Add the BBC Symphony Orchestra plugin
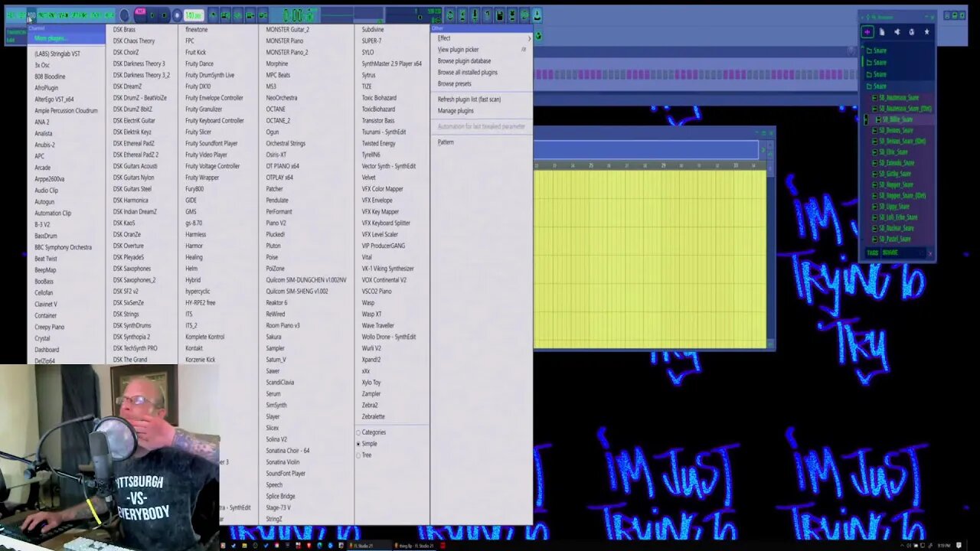 pos(63,247)
